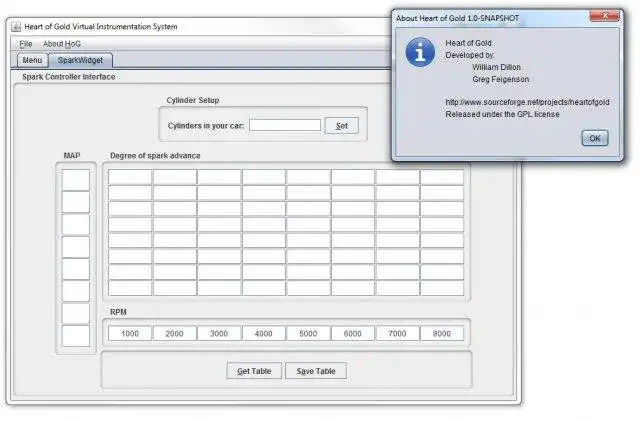Click 'Released under the GPL license' text

tap(502, 114)
